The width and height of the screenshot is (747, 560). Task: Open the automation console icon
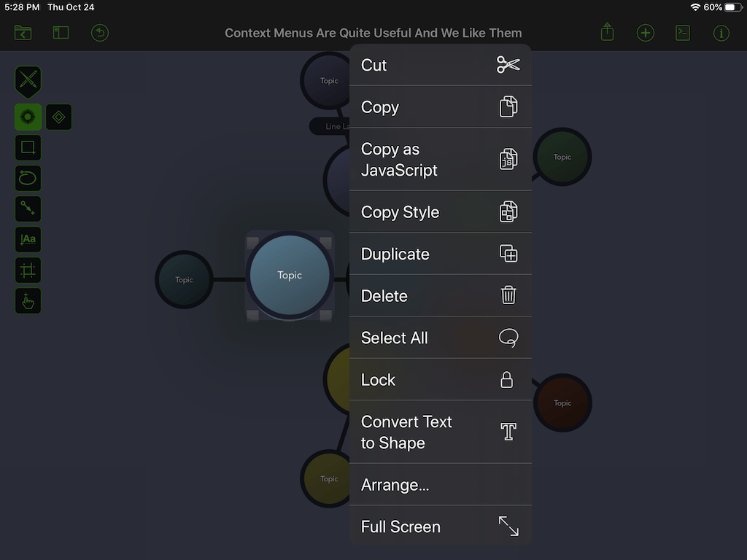(683, 33)
